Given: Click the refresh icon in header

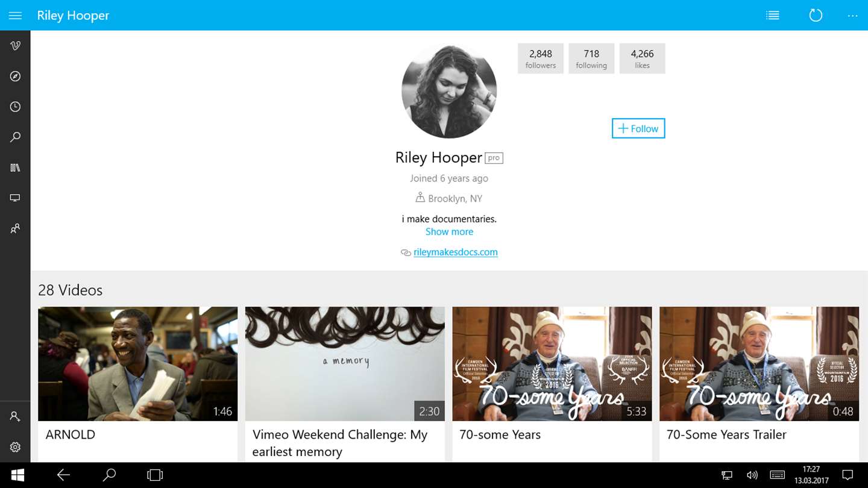Looking at the screenshot, I should [816, 16].
